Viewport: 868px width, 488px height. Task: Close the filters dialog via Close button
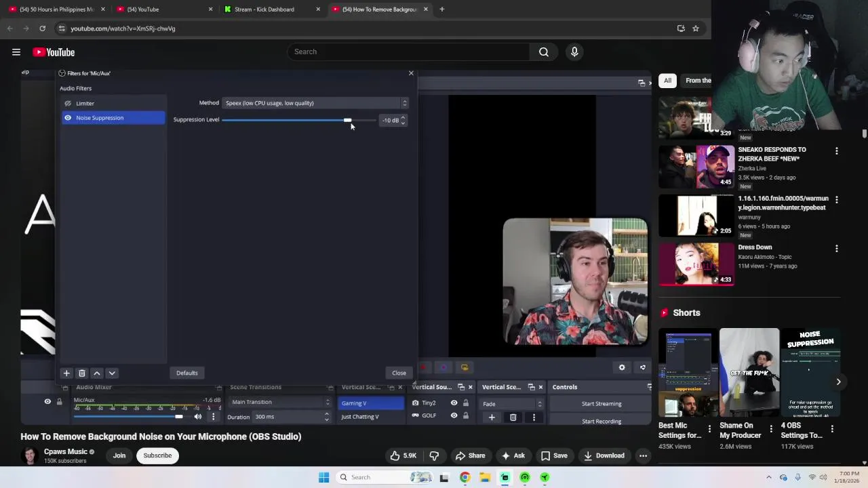[x=399, y=373]
